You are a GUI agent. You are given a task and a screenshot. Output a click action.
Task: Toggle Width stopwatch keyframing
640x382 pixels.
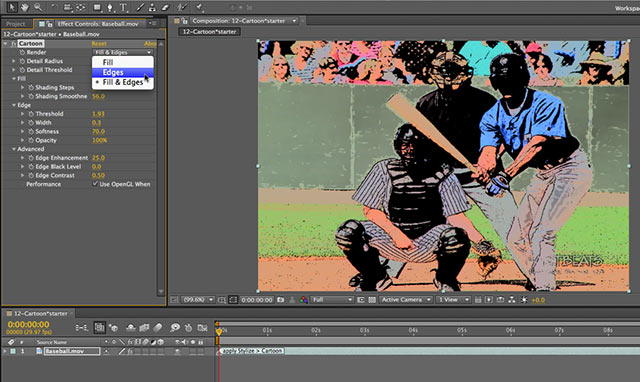31,122
